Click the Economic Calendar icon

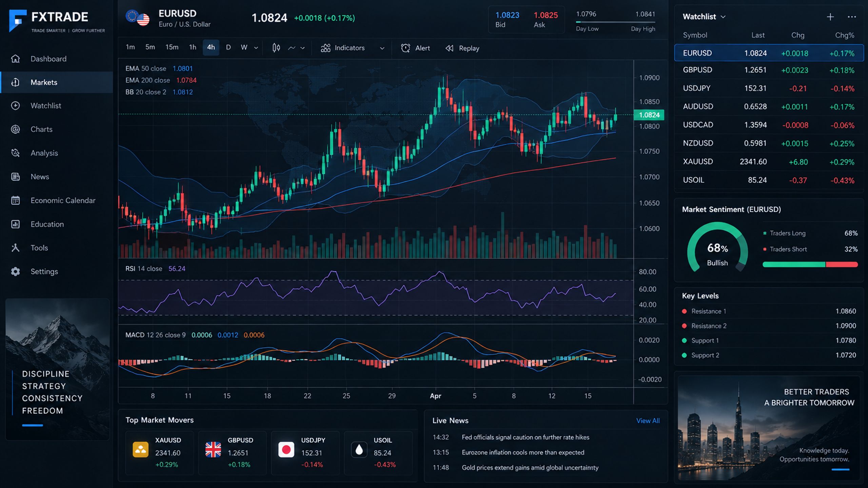click(x=15, y=200)
